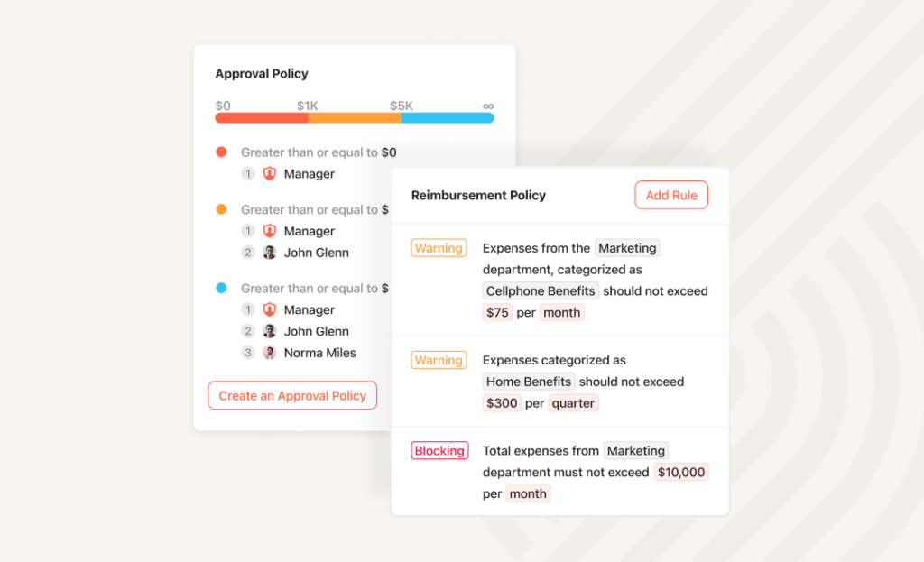Viewport: 924px width, 562px height.
Task: Open the Cellphone Benefits category chip
Action: click(x=541, y=291)
